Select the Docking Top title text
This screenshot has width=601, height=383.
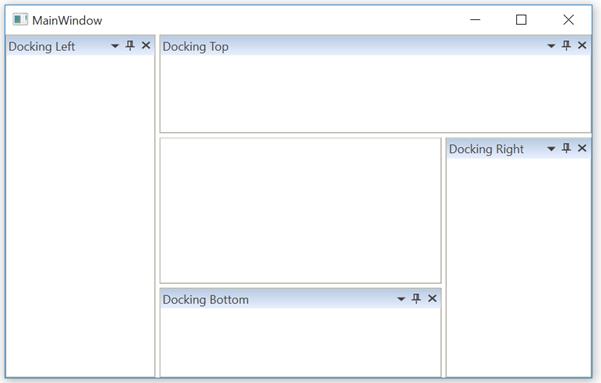[x=195, y=47]
